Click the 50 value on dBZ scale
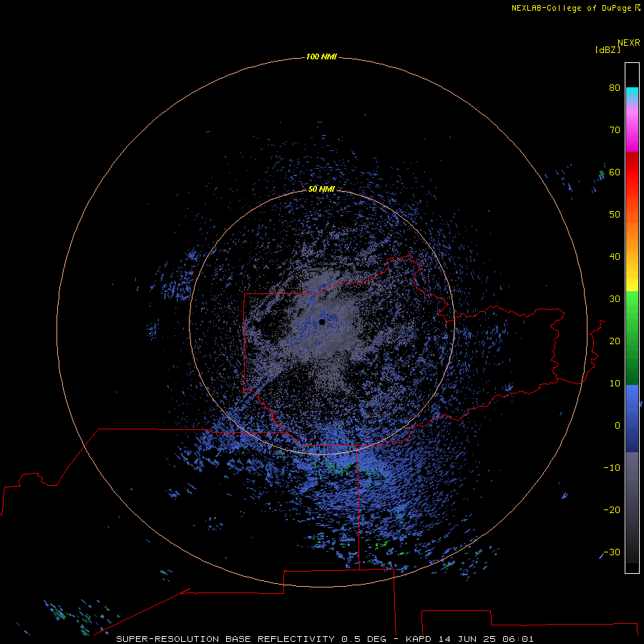 coord(615,215)
